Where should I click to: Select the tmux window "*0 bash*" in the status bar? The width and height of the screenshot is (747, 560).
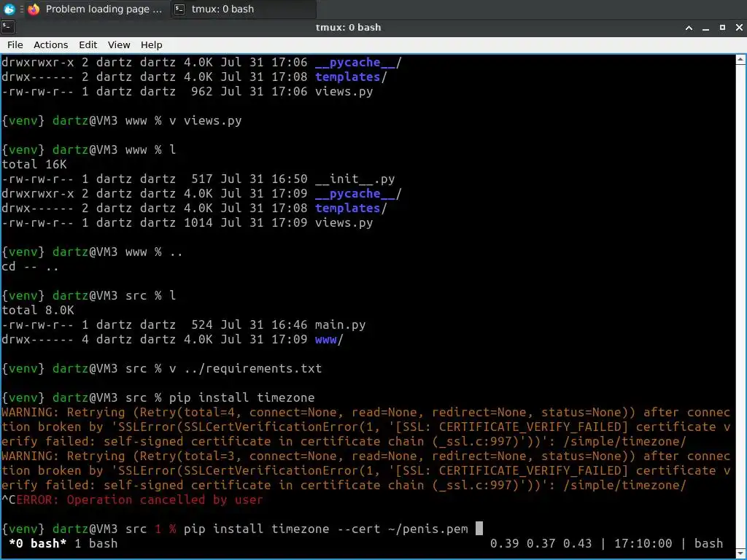pyautogui.click(x=37, y=543)
